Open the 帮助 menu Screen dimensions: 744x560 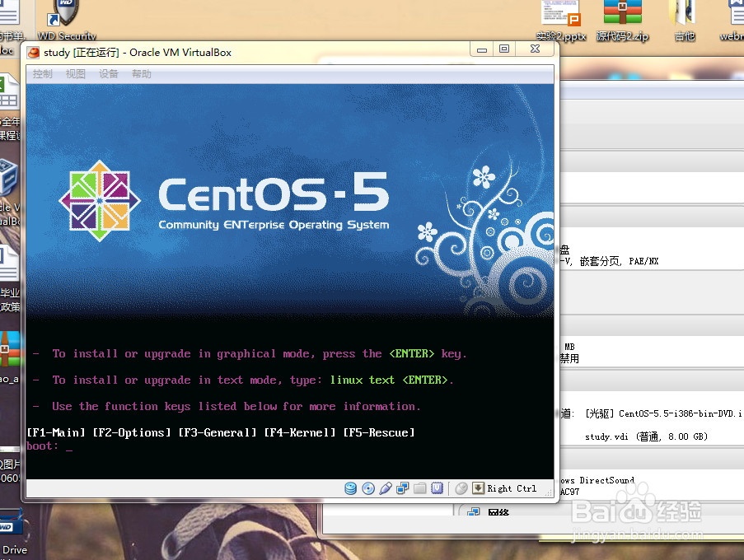[142, 74]
